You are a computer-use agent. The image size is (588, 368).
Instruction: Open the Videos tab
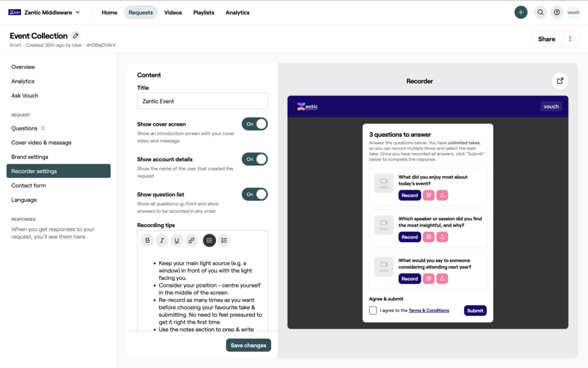click(173, 13)
